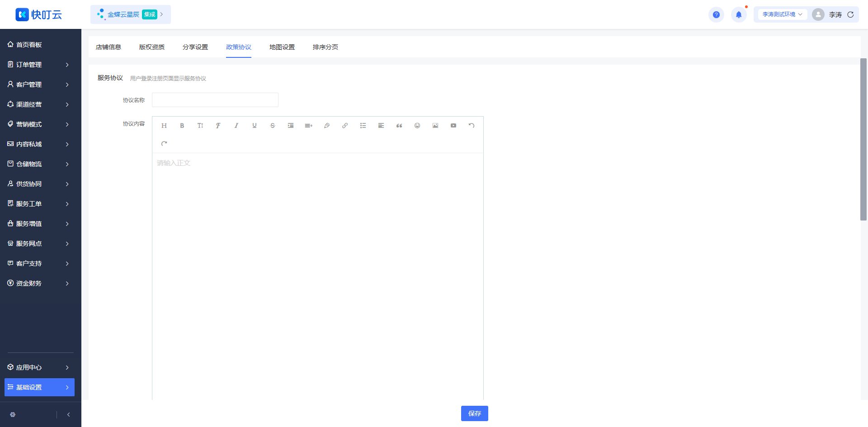This screenshot has width=868, height=427.
Task: Expand the 客户管理 menu
Action: (39, 84)
